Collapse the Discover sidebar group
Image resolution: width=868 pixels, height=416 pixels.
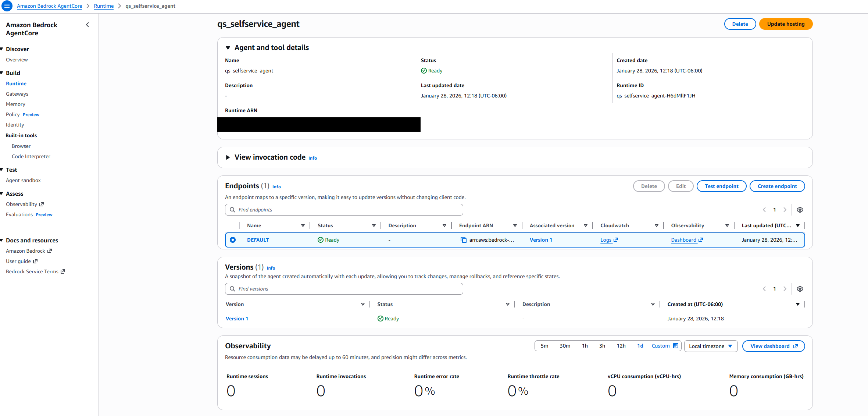[2, 49]
